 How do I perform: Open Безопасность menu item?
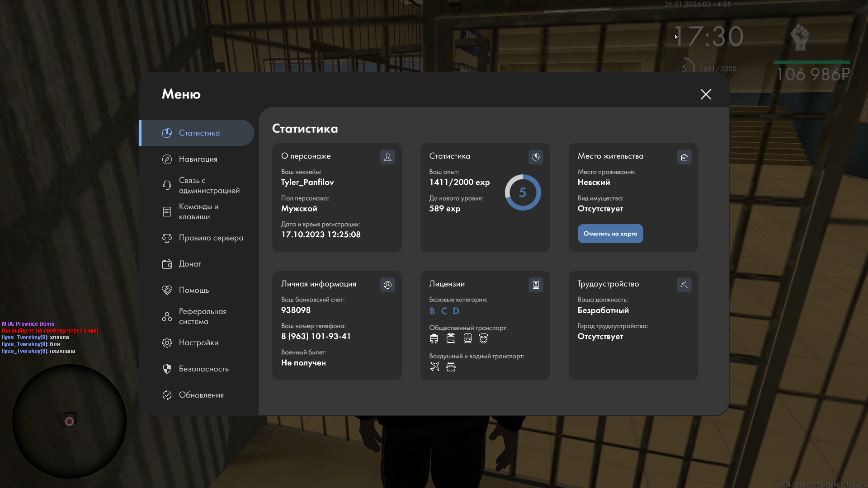(x=203, y=369)
